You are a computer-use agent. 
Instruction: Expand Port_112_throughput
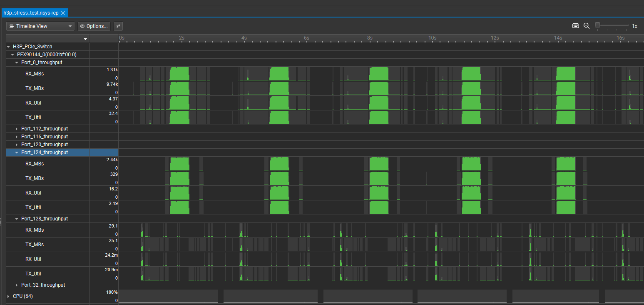click(x=17, y=129)
